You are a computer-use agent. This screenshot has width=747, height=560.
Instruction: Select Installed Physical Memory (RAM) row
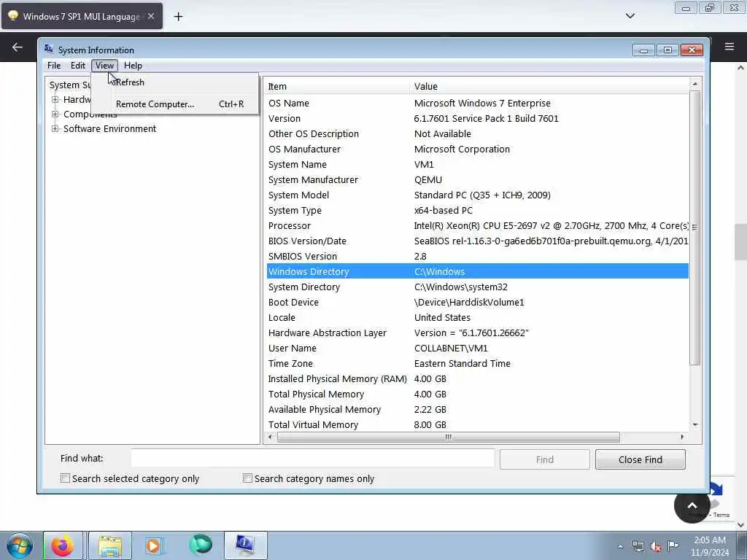tap(477, 378)
